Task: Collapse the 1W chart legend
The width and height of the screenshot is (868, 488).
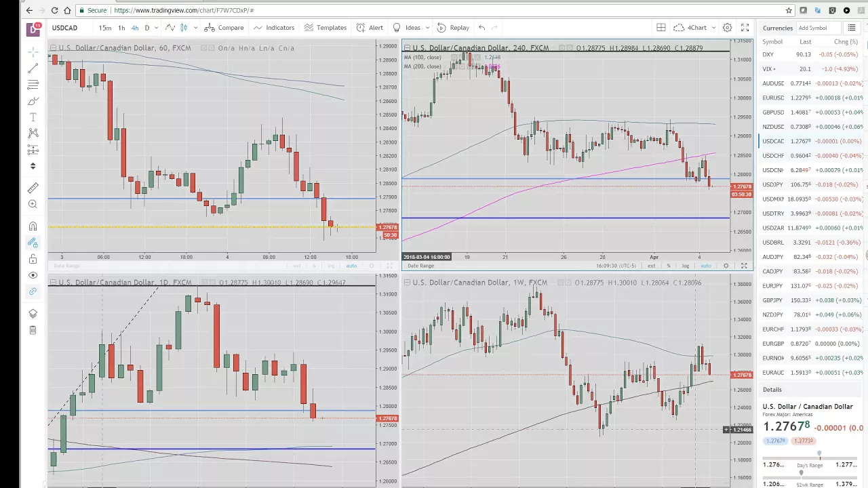Action: coord(406,283)
